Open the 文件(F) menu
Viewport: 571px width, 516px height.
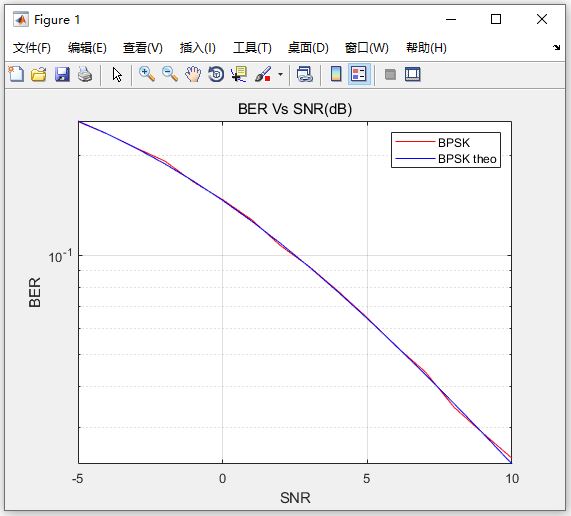click(32, 48)
